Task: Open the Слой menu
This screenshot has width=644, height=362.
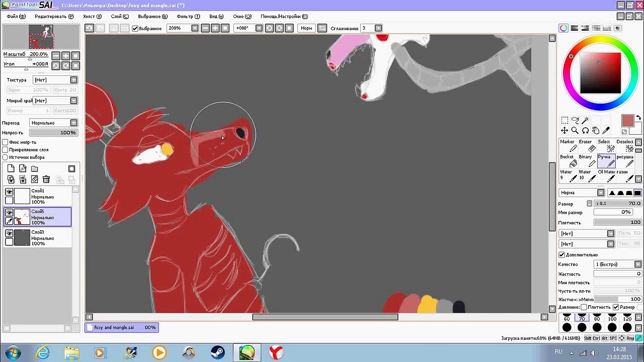Action: click(x=120, y=16)
